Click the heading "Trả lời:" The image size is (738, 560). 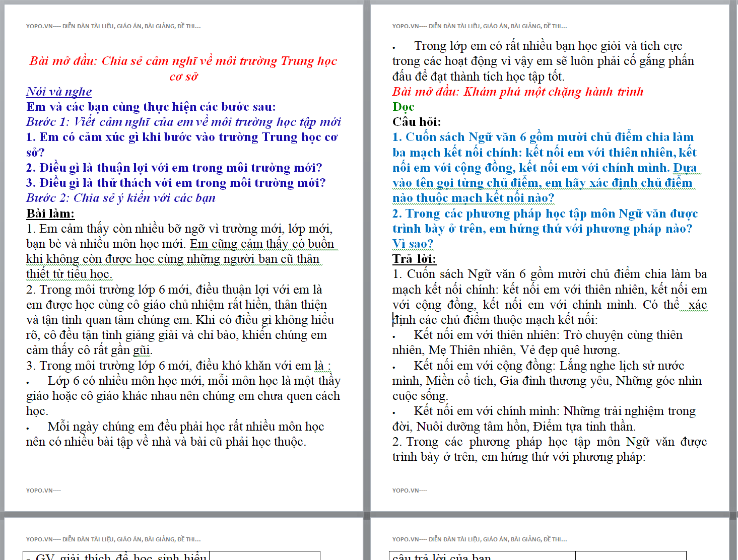tap(414, 259)
